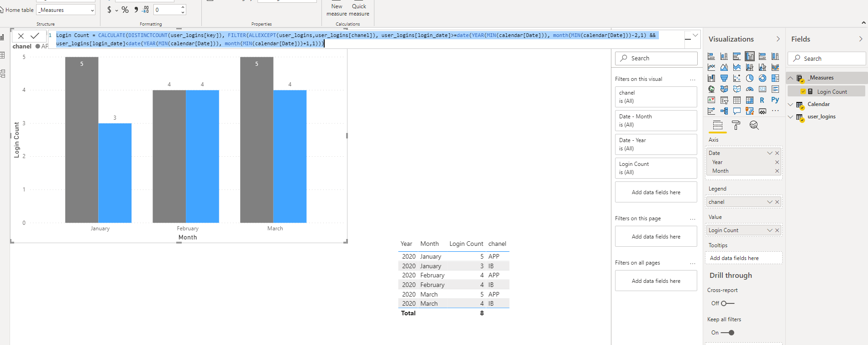Expand the formula bar with the chevron
Image resolution: width=868 pixels, height=345 pixels.
click(x=695, y=35)
